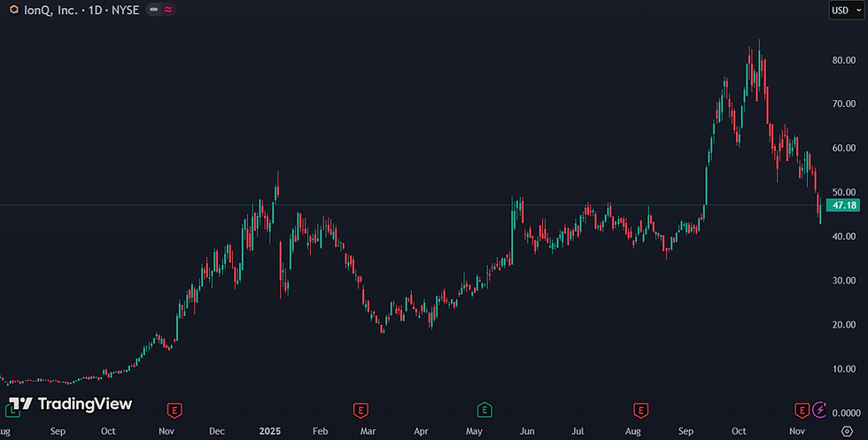The width and height of the screenshot is (868, 440).
Task: Click the green L marker at bottom-left
Action: (x=12, y=411)
